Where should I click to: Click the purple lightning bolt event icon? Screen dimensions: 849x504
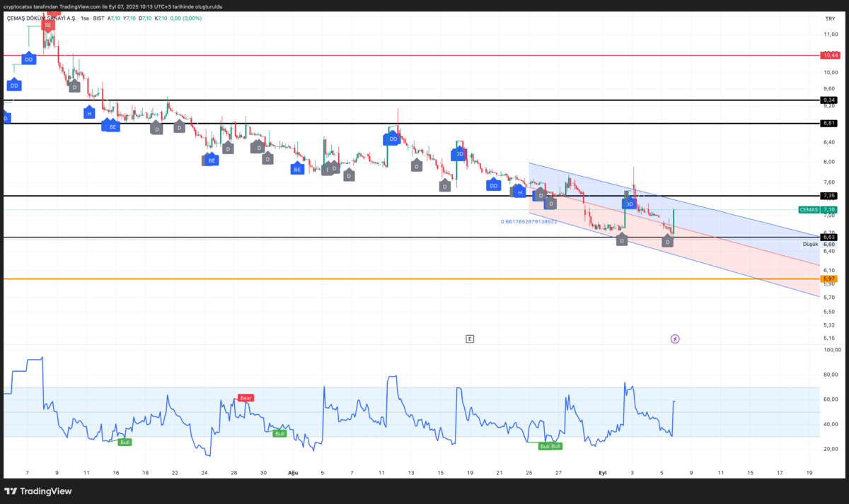click(x=675, y=339)
